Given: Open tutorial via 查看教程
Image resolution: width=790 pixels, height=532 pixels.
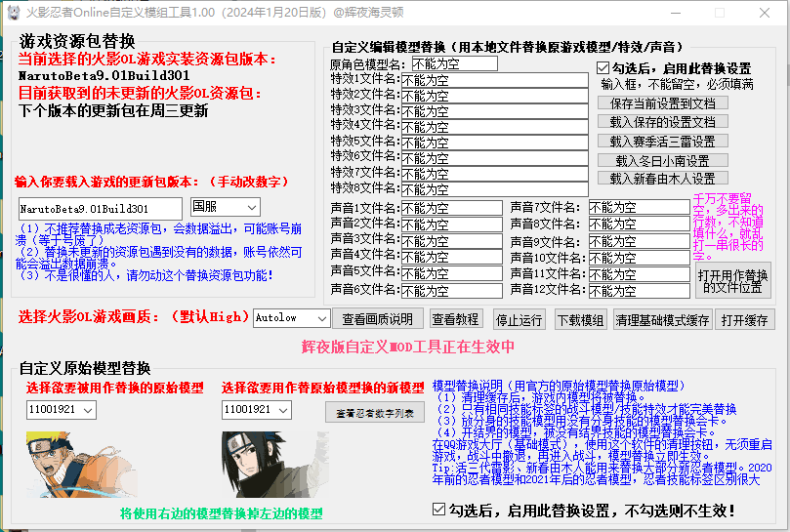Looking at the screenshot, I should (x=455, y=319).
